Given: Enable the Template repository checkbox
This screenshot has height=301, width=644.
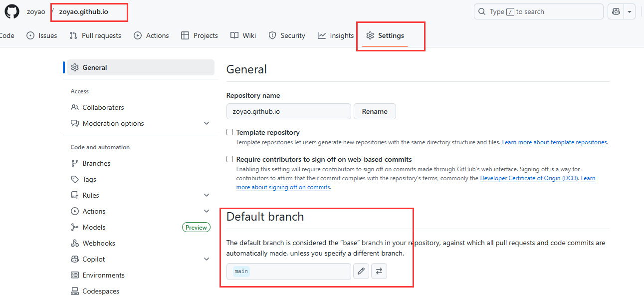Looking at the screenshot, I should tap(230, 132).
